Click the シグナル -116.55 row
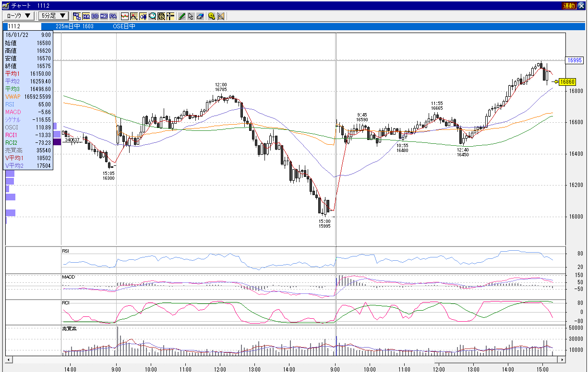The height and width of the screenshot is (372, 588). pyautogui.click(x=28, y=120)
